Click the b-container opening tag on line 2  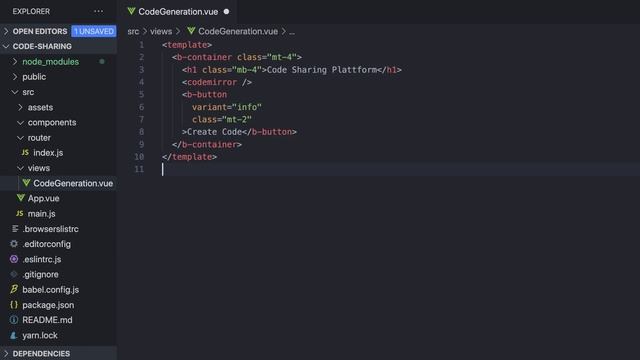237,57
